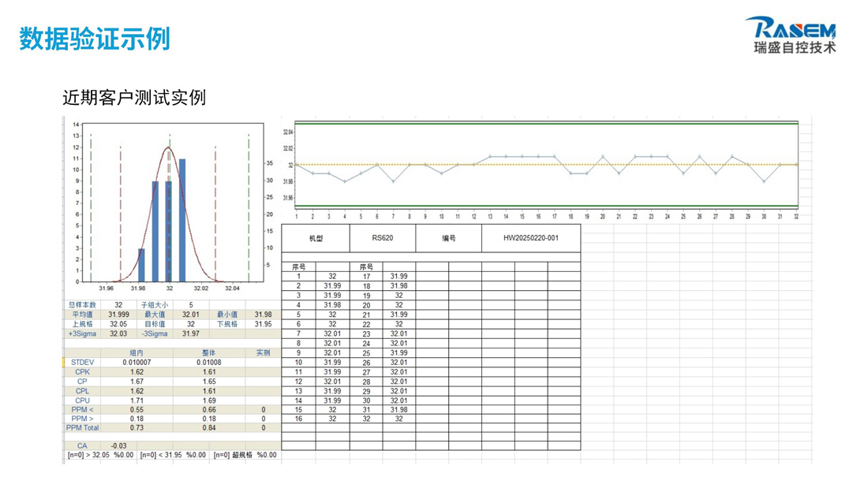Image resolution: width=868 pixels, height=488 pixels.
Task: Select the slide title 数据验证示例
Action: tap(95, 38)
